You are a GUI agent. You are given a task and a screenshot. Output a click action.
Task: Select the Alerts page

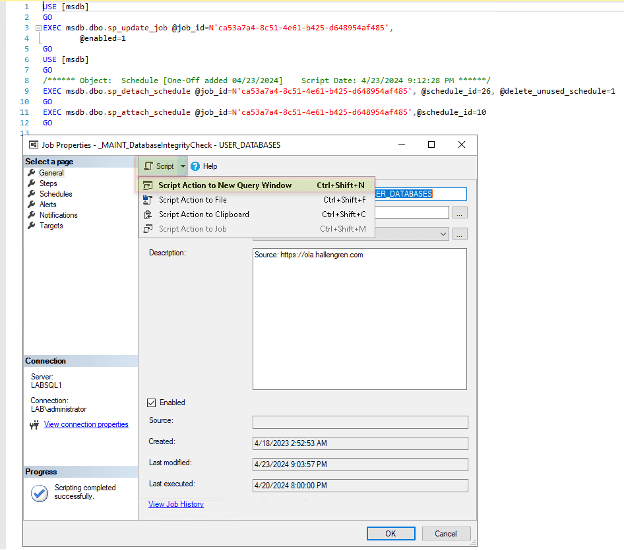48,204
